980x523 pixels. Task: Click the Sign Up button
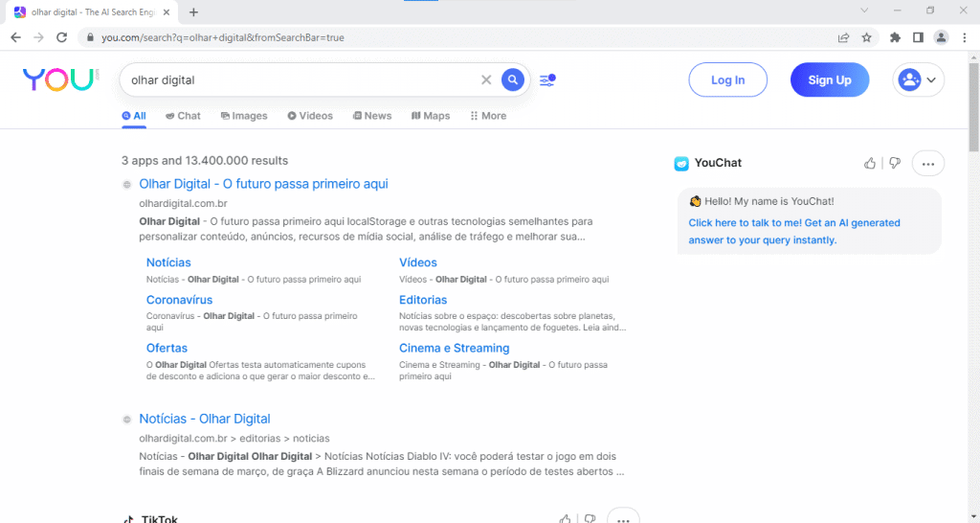pos(830,80)
